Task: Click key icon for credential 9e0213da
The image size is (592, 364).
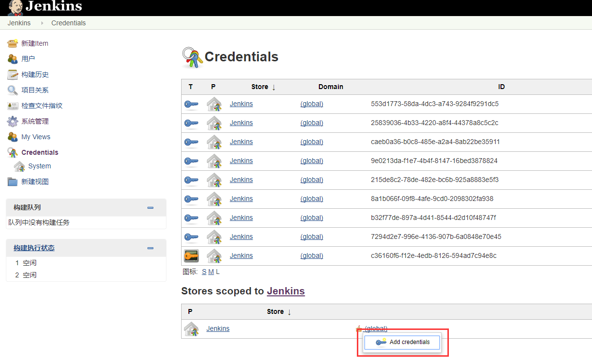Action: coord(191,161)
